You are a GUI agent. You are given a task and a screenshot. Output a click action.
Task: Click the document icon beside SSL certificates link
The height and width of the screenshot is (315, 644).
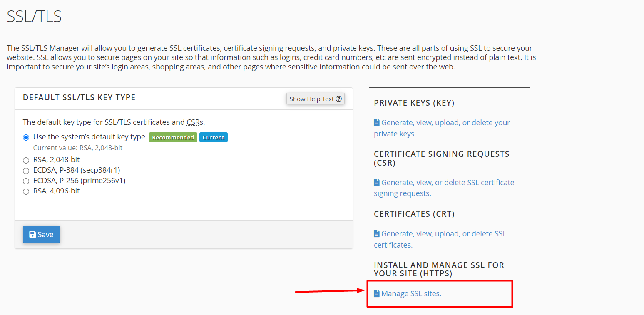click(x=377, y=233)
